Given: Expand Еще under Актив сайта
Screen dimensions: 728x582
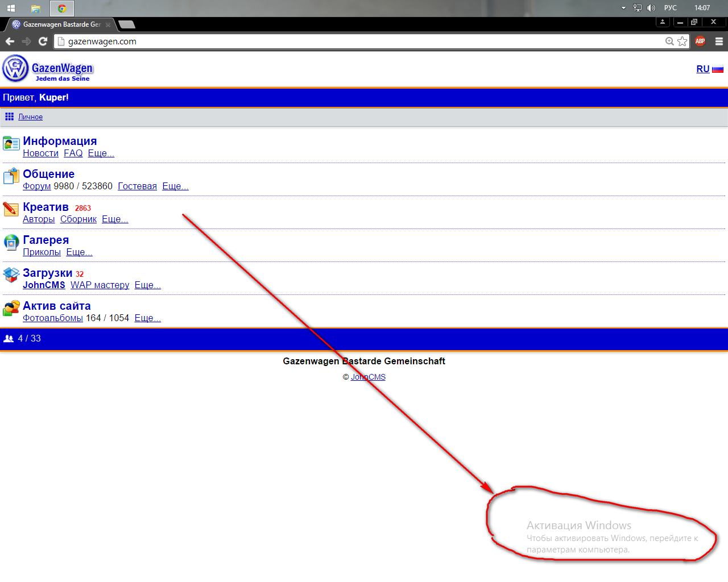Looking at the screenshot, I should coord(148,318).
